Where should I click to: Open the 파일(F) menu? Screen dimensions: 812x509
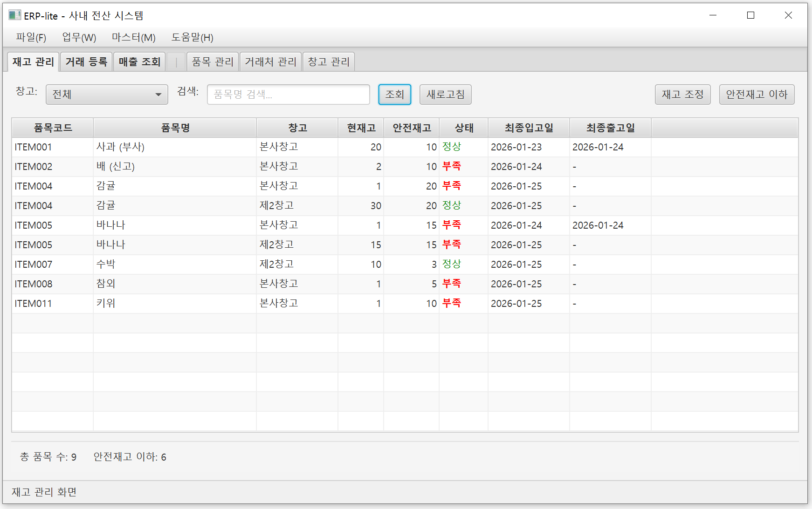(x=31, y=37)
